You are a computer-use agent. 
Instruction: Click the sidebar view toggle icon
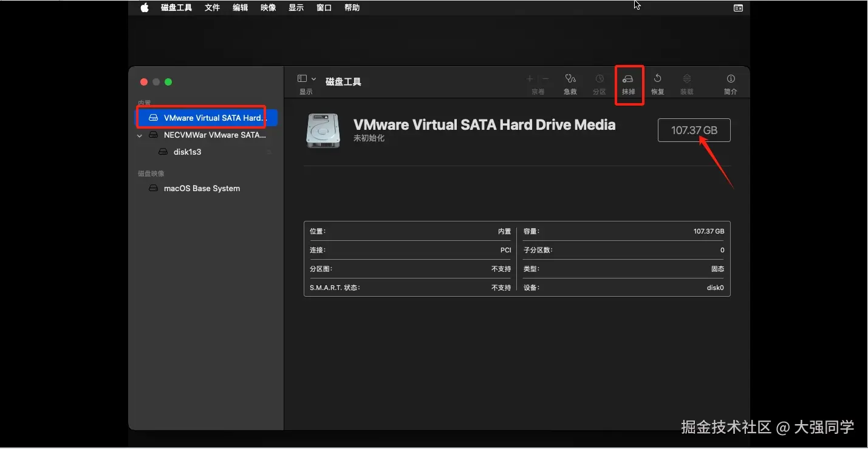coord(302,79)
